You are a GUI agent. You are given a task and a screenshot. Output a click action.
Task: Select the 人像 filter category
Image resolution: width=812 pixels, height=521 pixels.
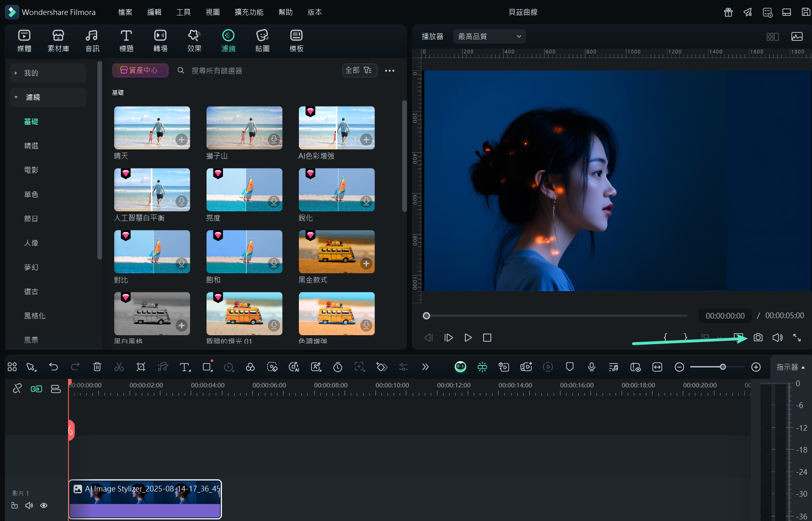[x=31, y=243]
